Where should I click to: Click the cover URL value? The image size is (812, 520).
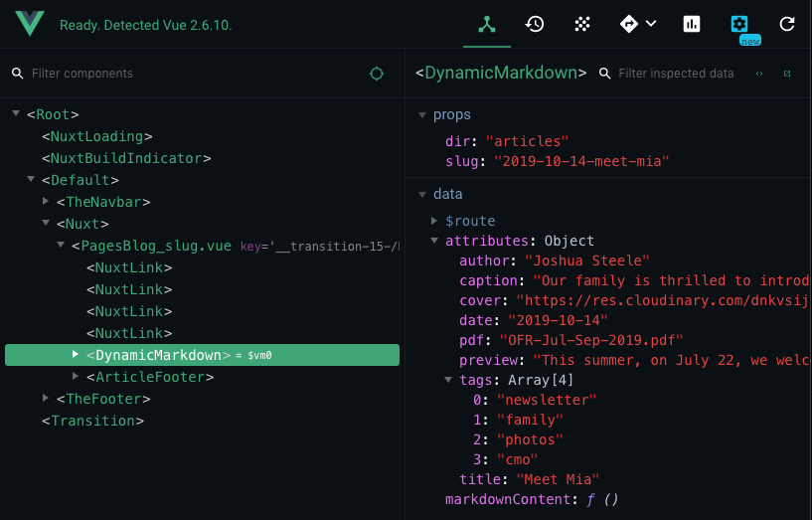click(664, 300)
